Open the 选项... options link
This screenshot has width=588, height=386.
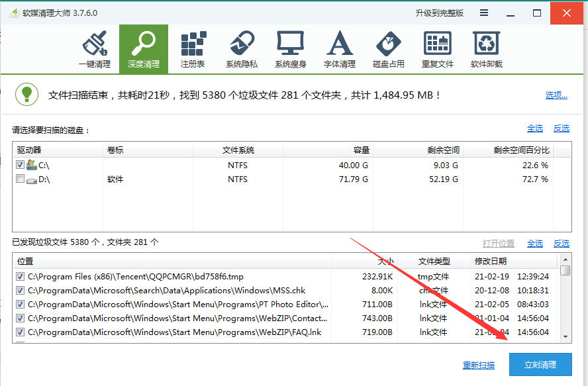point(556,95)
